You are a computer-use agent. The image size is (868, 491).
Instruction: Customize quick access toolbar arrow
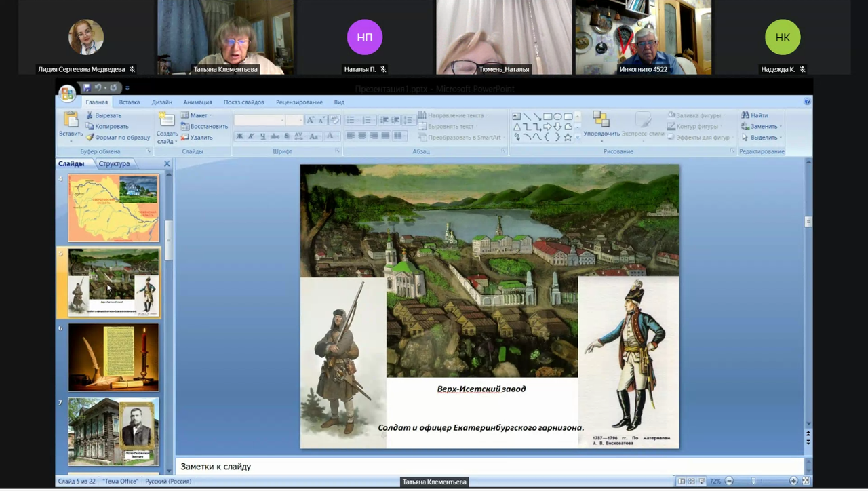(x=127, y=88)
